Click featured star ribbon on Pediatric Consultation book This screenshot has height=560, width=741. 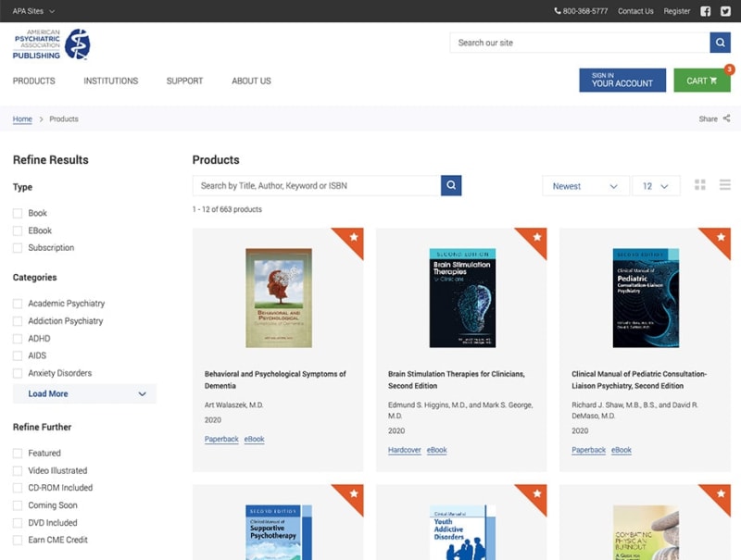[719, 240]
